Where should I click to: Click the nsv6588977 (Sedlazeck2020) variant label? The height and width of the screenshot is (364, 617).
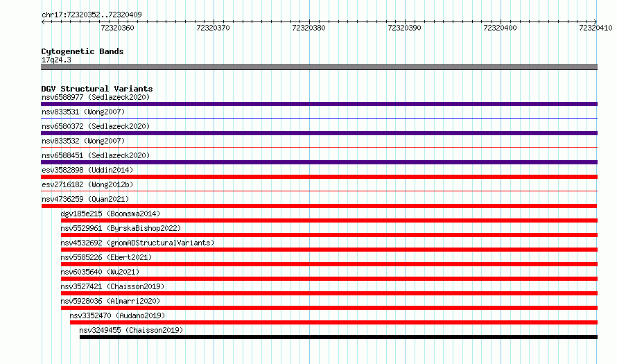click(x=96, y=97)
